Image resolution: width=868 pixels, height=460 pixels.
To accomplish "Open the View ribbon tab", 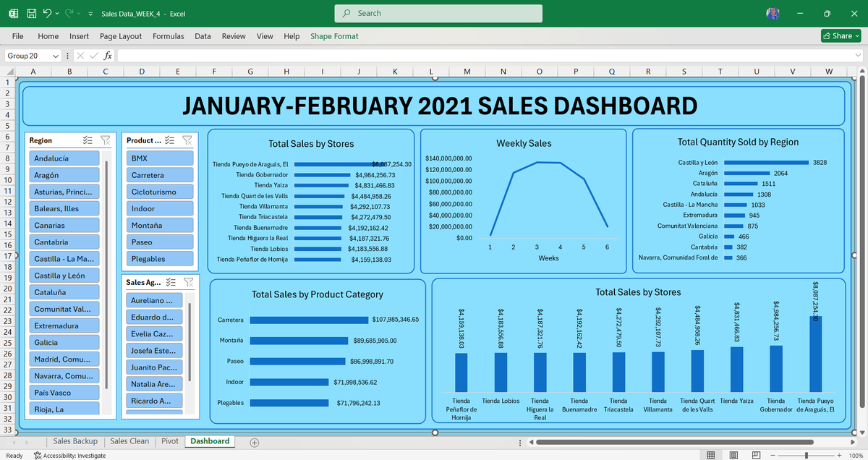I will (265, 36).
